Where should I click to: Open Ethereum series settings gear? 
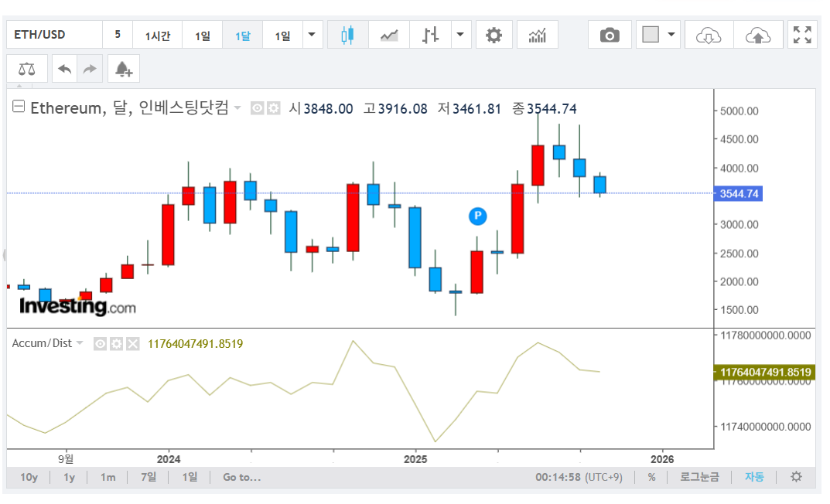point(274,108)
